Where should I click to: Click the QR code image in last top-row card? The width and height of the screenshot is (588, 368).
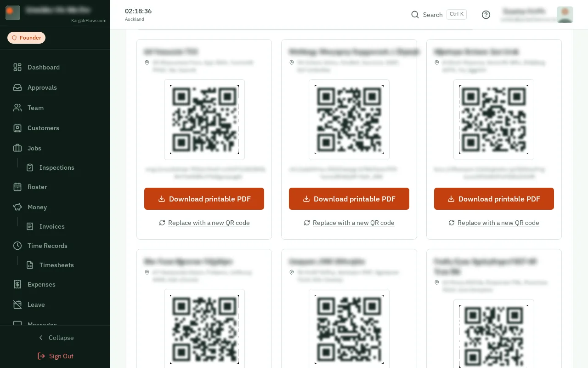pyautogui.click(x=494, y=120)
